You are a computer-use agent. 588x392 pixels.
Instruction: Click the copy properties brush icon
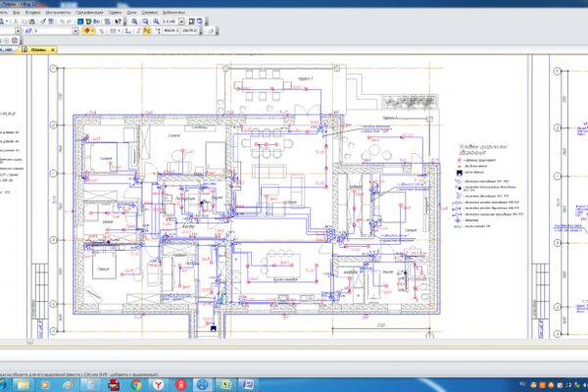point(43,22)
